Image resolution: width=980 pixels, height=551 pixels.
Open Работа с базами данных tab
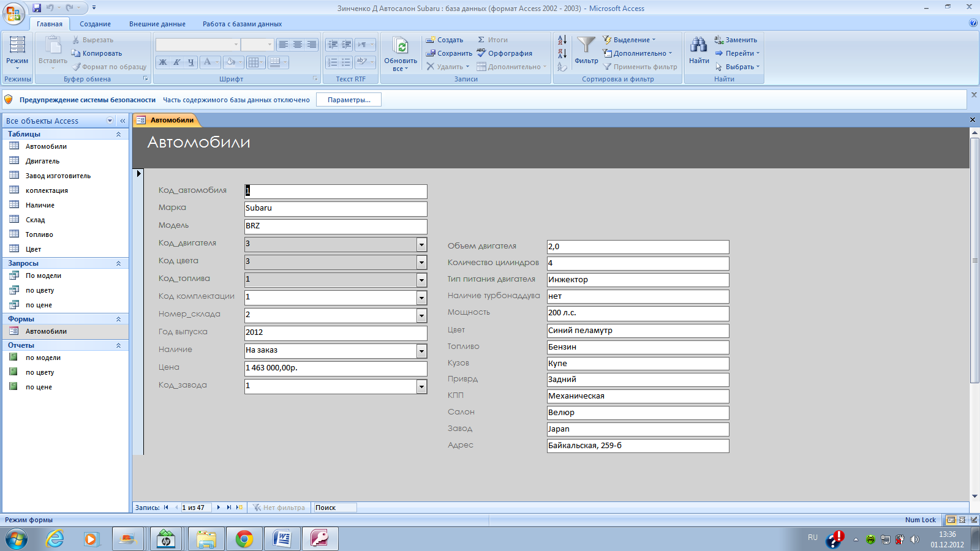tap(243, 24)
